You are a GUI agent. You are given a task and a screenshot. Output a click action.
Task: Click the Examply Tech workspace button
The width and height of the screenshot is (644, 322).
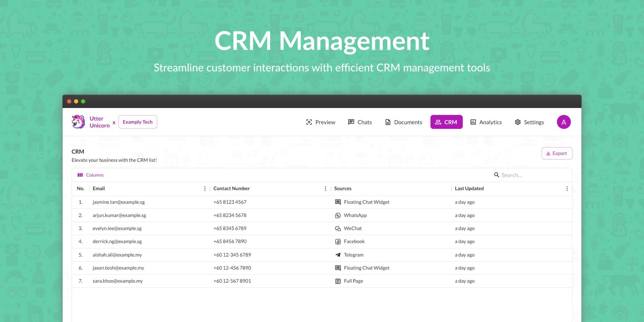(x=138, y=122)
